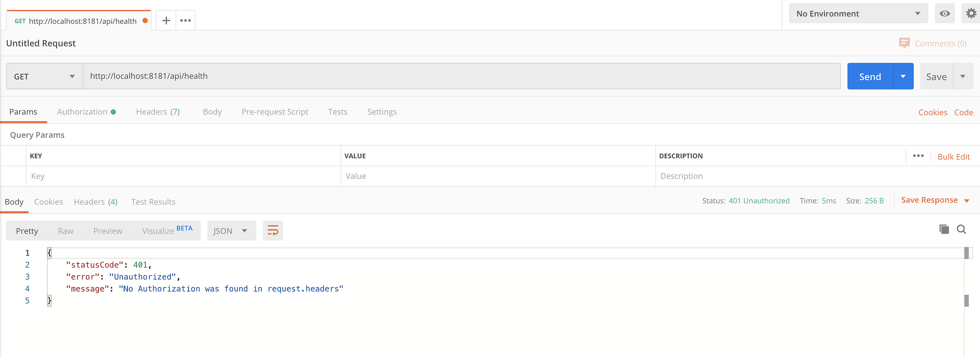Screen dimensions: 980x357
Task: Copy response body to clipboard icon
Action: pyautogui.click(x=944, y=229)
